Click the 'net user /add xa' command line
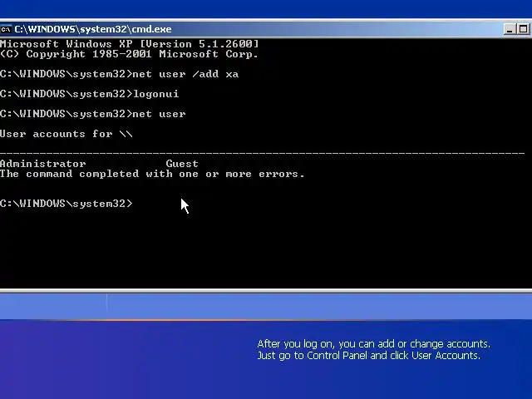Image resolution: width=532 pixels, height=399 pixels. coord(120,74)
